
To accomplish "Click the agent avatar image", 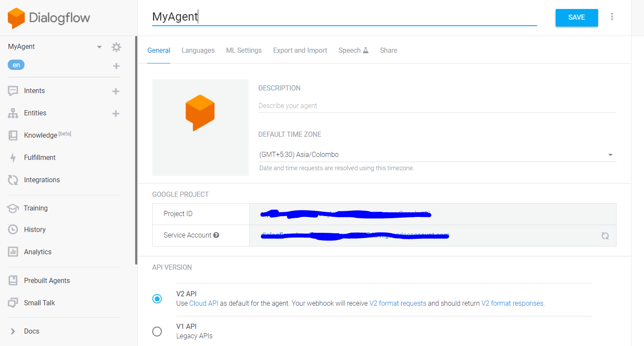I will coord(200,127).
